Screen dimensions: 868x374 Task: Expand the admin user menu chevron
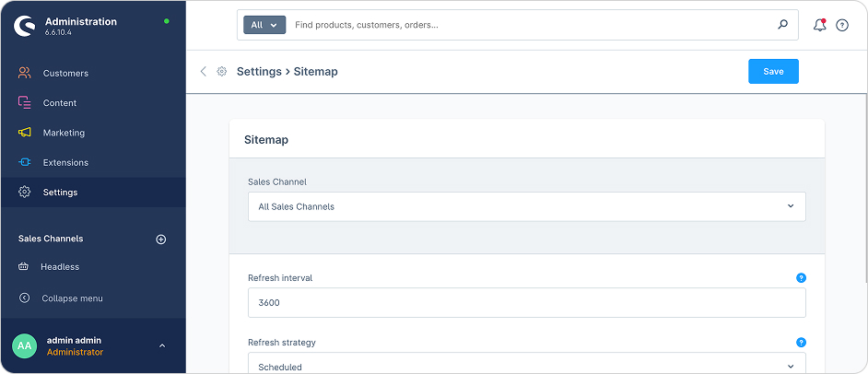(162, 346)
